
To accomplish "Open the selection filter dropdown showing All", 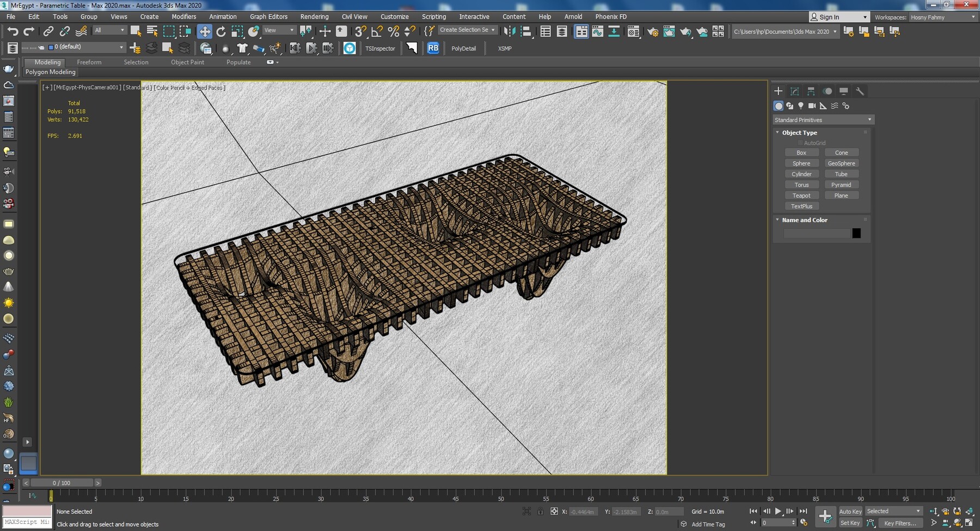I will coord(109,29).
